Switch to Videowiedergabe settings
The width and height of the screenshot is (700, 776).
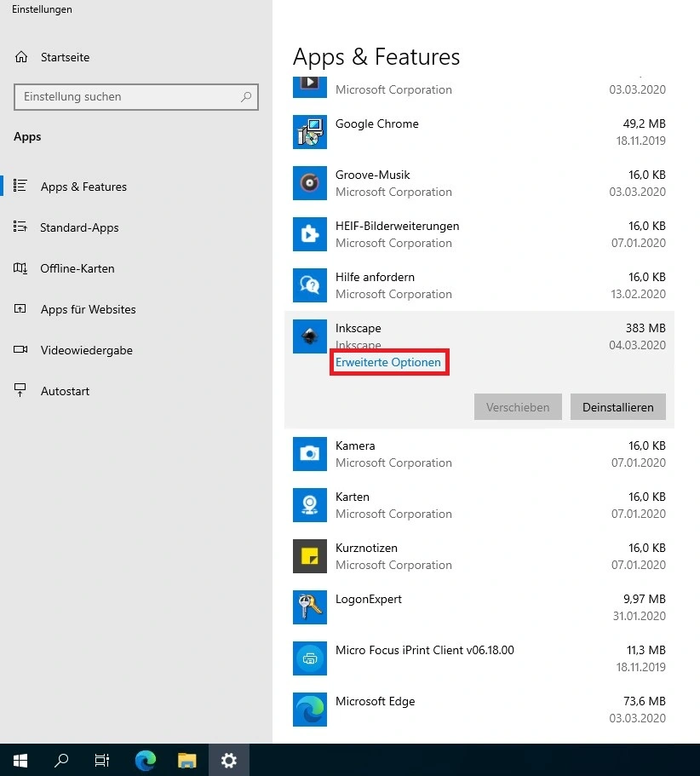click(x=86, y=350)
